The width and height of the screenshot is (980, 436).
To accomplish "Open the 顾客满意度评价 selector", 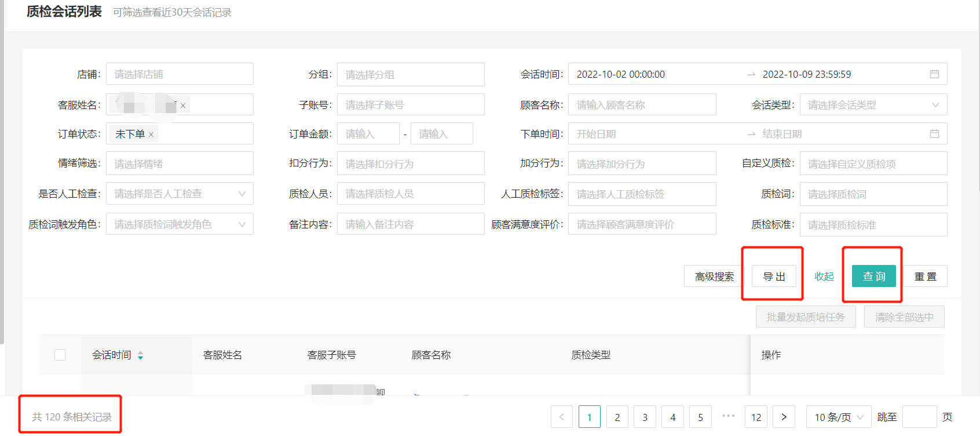I will (642, 224).
